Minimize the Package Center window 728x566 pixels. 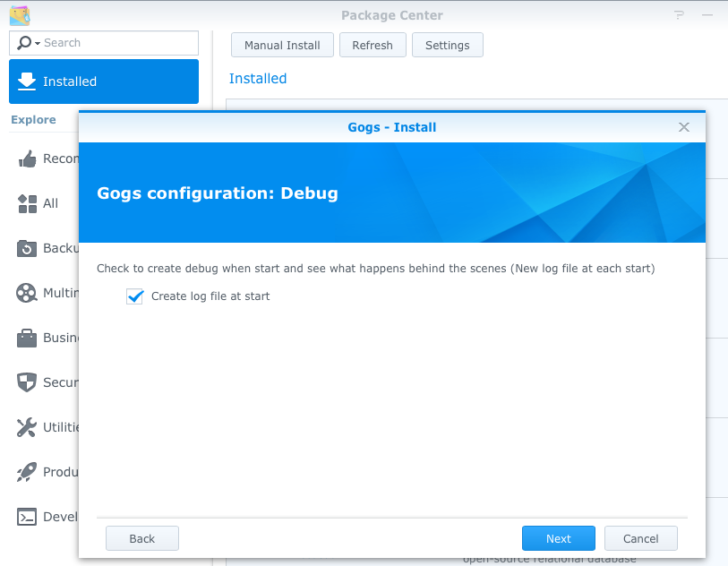tap(707, 15)
